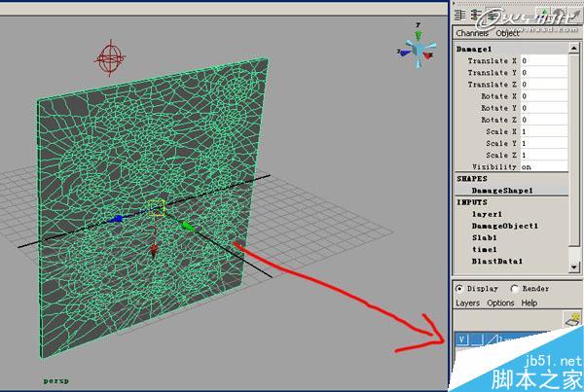Select the 'Rotate Y' channel label
This screenshot has height=392, width=584.
(498, 108)
